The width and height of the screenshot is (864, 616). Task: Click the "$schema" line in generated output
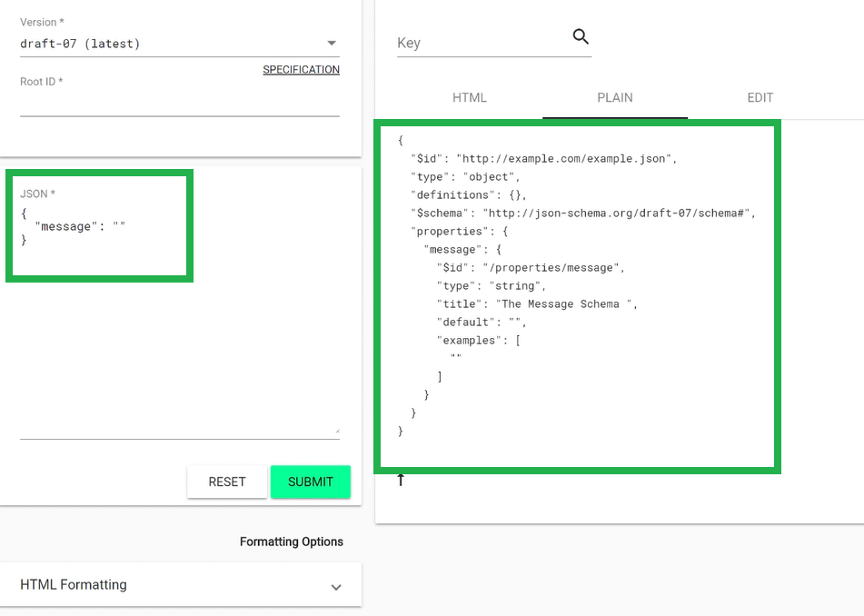pos(581,214)
